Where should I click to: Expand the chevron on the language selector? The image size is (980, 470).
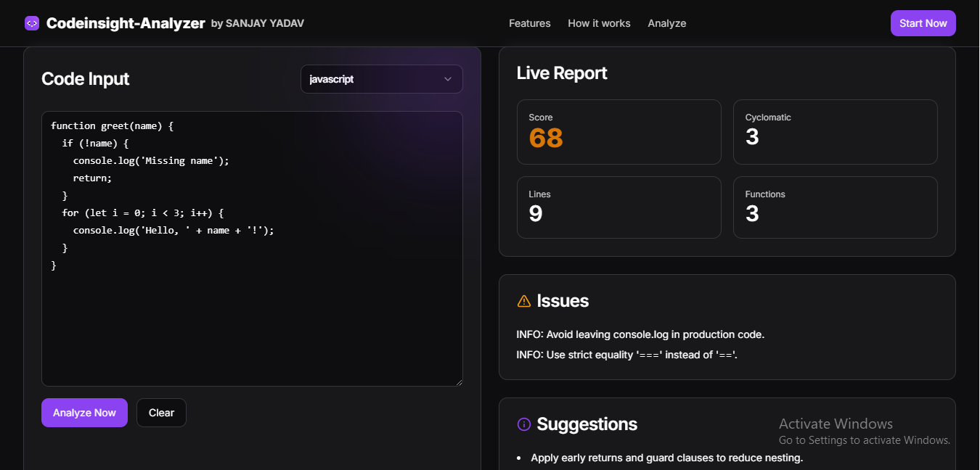pos(448,79)
